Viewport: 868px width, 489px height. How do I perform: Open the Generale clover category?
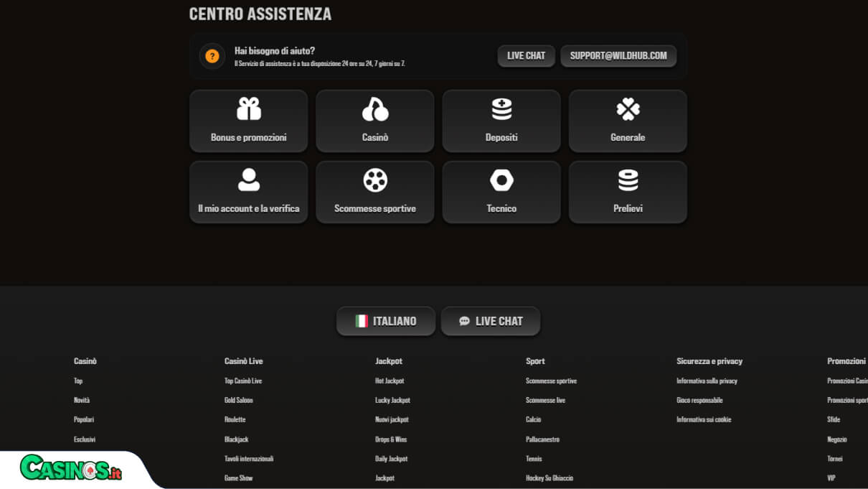tap(628, 121)
